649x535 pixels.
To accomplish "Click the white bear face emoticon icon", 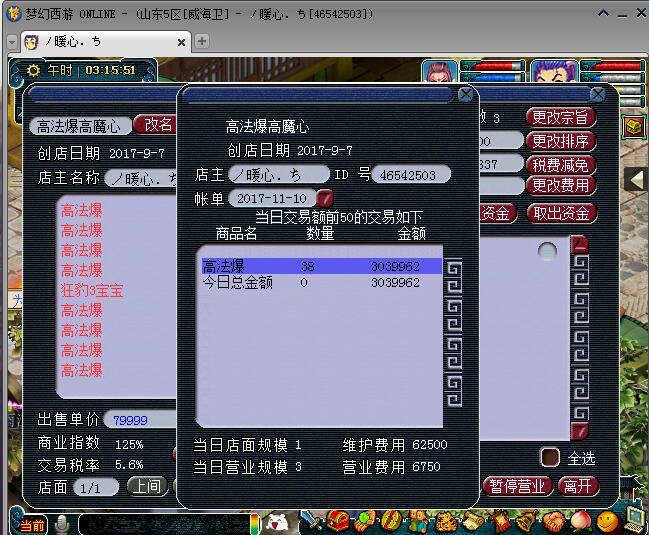I will point(277,522).
